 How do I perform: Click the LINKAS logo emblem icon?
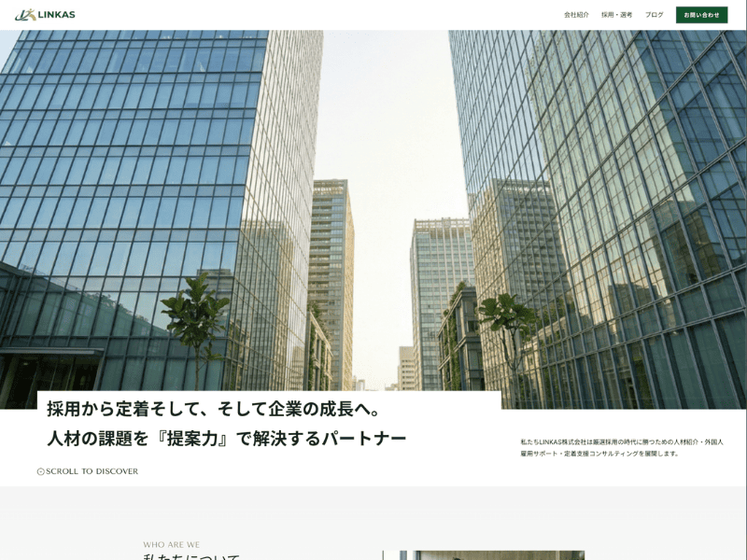[25, 14]
